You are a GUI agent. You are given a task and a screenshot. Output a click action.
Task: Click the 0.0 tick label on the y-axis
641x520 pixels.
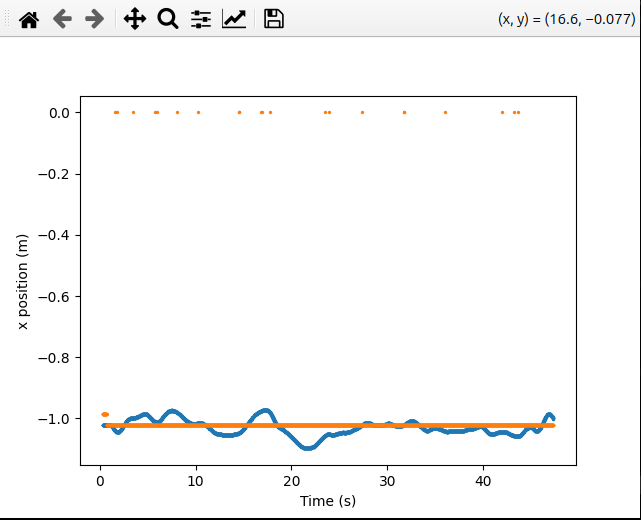click(59, 113)
